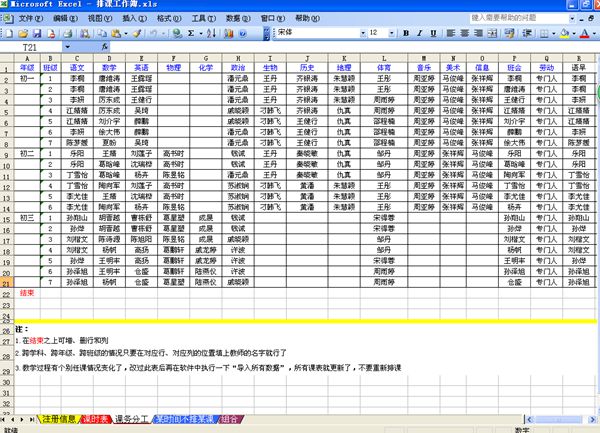
Task: Click the Excel document icon in menu bar
Action: (x=8, y=18)
